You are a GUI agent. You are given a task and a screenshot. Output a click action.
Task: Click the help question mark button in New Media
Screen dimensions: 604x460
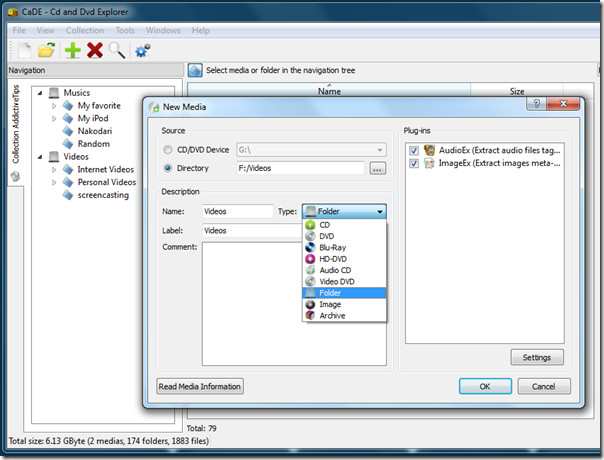[536, 104]
